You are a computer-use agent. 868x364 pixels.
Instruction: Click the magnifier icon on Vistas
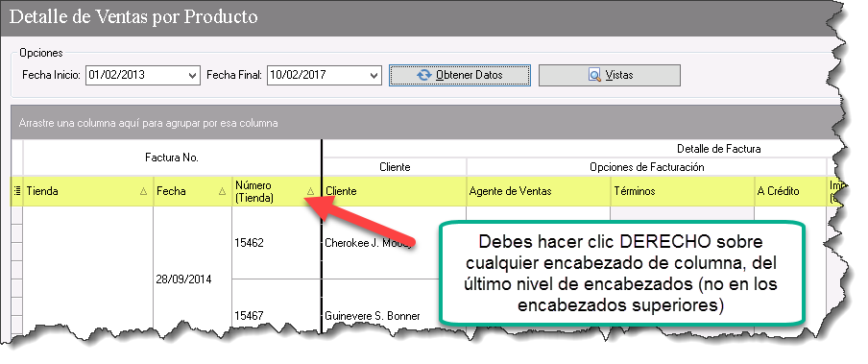(595, 75)
